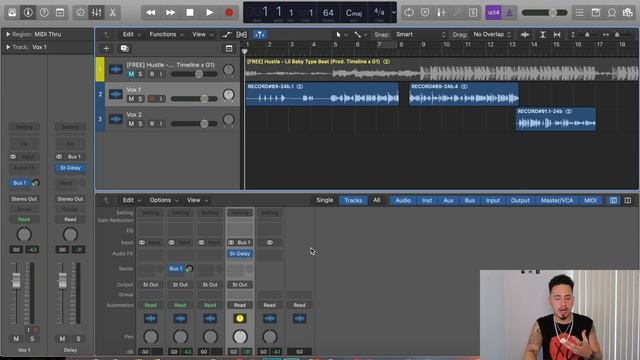Screen dimensions: 640x360
Task: Toggle the Audio channel filter button
Action: click(403, 200)
